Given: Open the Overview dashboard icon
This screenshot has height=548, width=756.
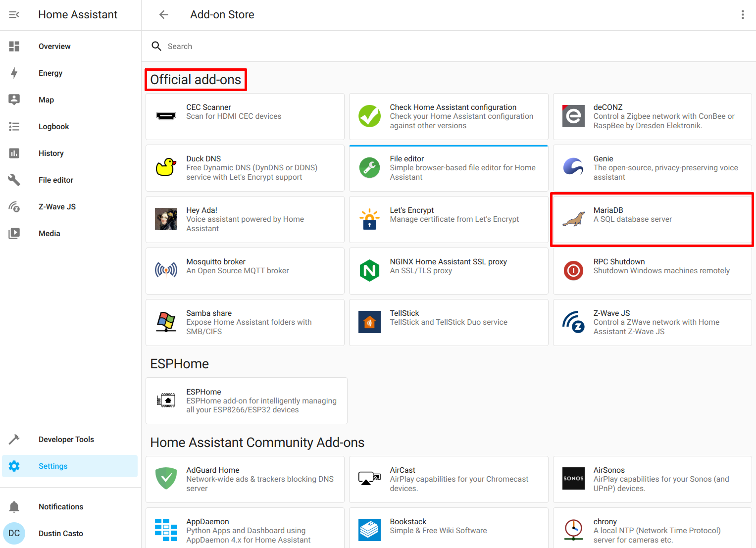Looking at the screenshot, I should (x=14, y=47).
